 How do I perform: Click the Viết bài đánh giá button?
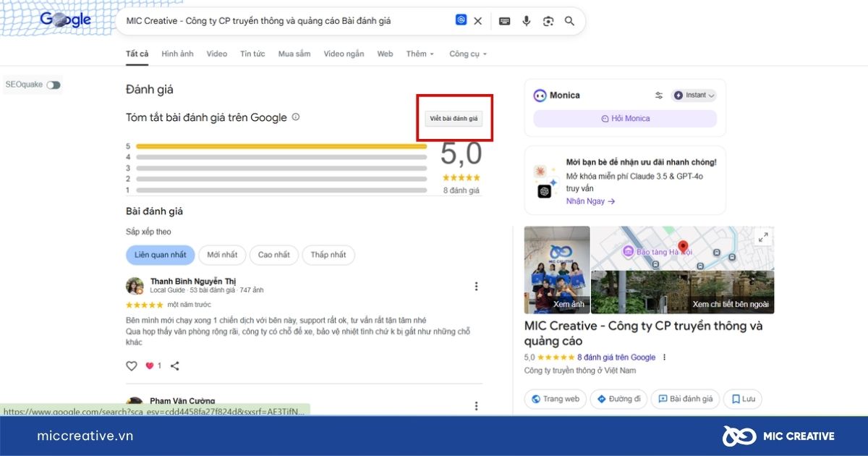[x=454, y=118]
